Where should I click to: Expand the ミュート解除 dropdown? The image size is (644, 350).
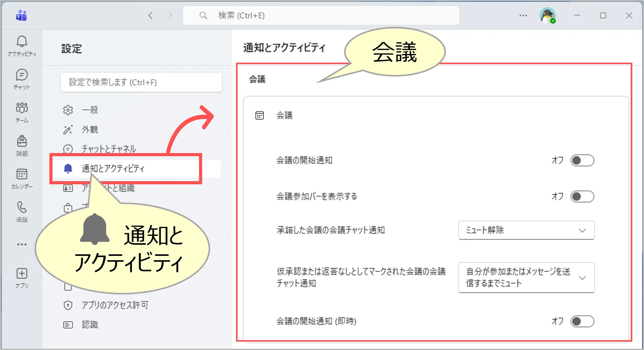click(x=526, y=230)
